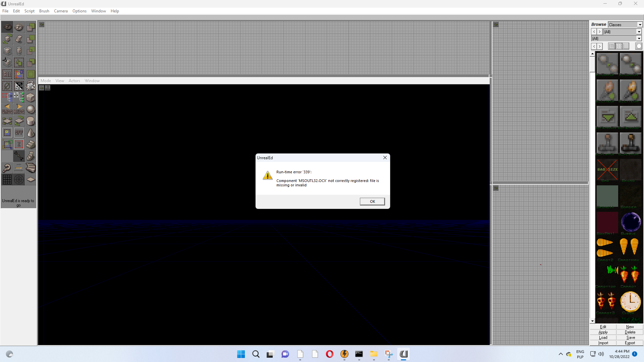The width and height of the screenshot is (644, 362).
Task: Open the Brush menu
Action: pos(44,11)
